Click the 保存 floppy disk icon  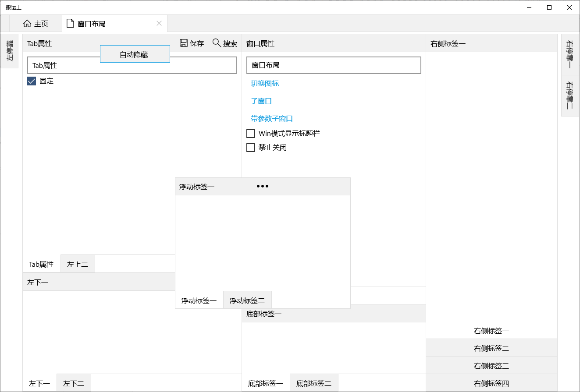[184, 43]
